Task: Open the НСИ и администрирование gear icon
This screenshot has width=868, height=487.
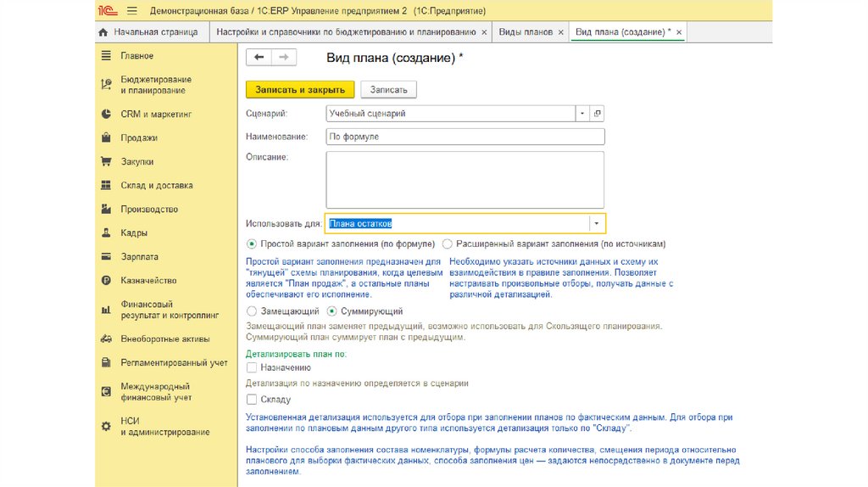Action: click(x=106, y=426)
